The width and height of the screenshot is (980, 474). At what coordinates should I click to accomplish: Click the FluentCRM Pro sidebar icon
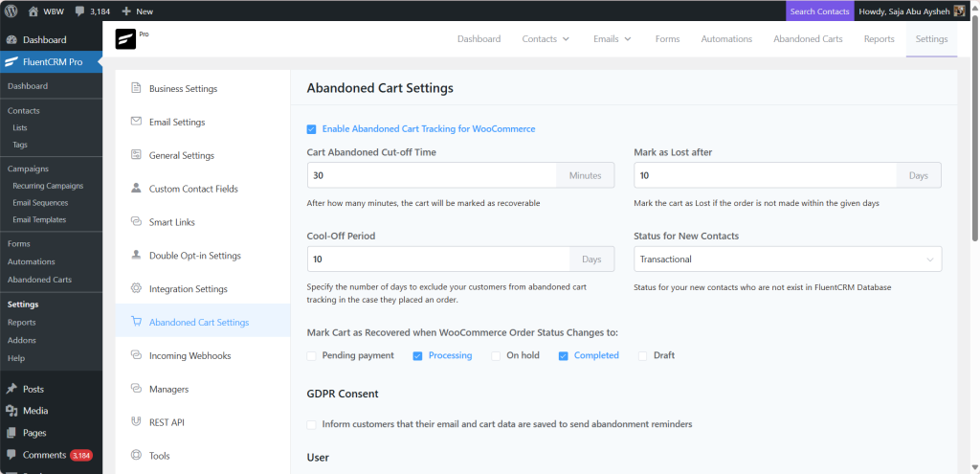pos(11,62)
